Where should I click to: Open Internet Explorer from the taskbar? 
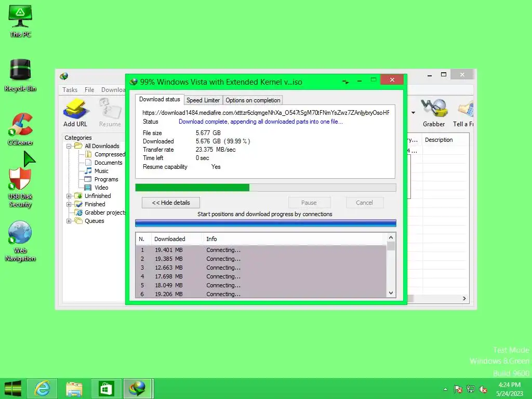coord(42,389)
